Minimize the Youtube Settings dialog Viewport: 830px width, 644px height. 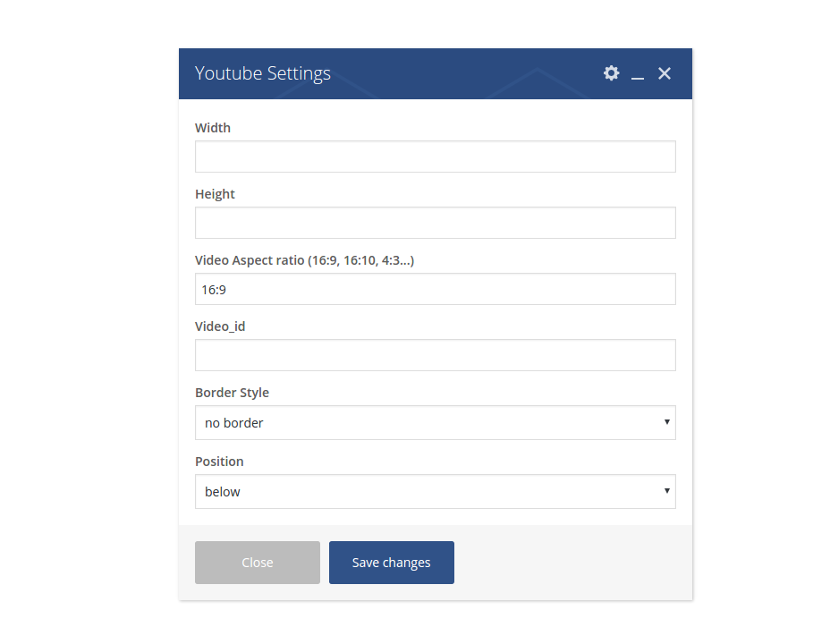click(638, 74)
